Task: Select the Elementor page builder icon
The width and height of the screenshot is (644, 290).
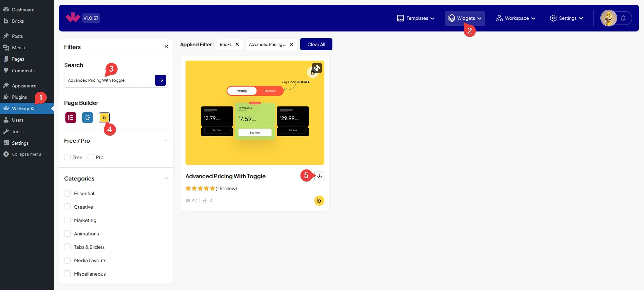Action: tap(71, 118)
